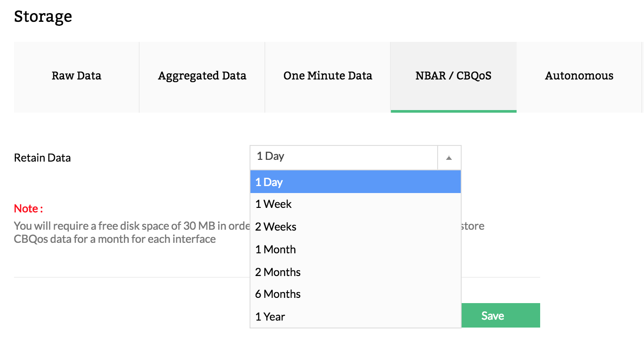Pick 2 Weeks from the list

(x=355, y=227)
